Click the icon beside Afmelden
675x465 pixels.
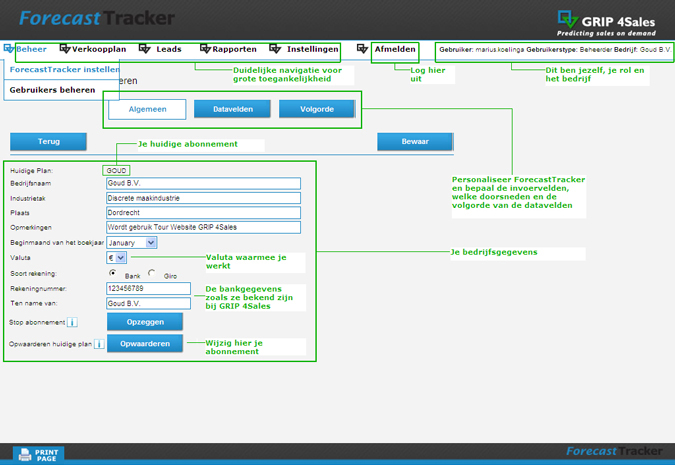[x=362, y=49]
